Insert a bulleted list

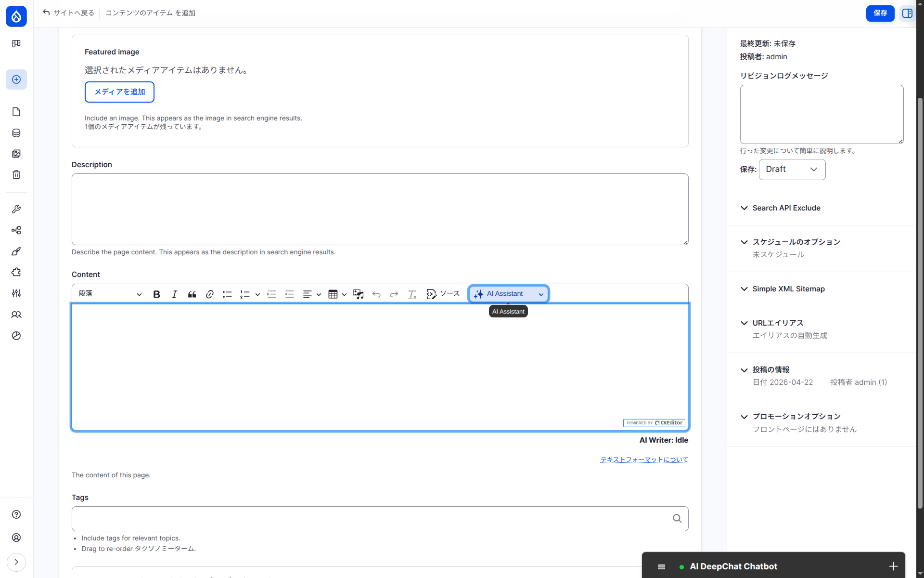(x=227, y=294)
